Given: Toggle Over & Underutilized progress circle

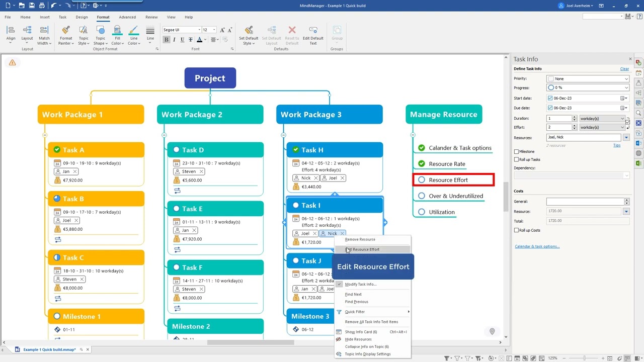Looking at the screenshot, I should pyautogui.click(x=422, y=196).
